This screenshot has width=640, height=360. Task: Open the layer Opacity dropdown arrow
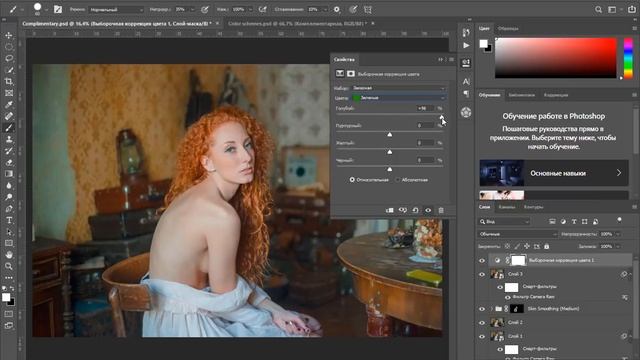pos(618,234)
